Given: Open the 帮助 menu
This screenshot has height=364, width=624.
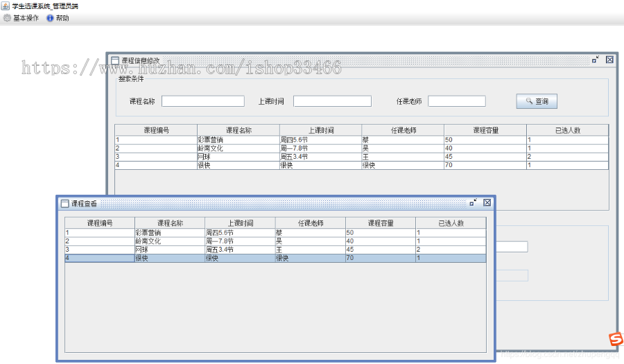Looking at the screenshot, I should [x=58, y=18].
